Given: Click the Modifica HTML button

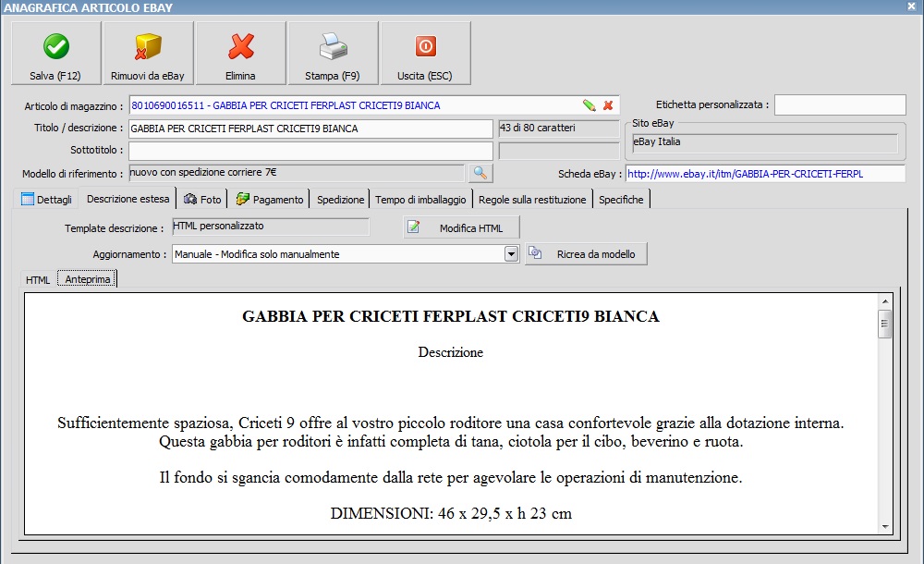Looking at the screenshot, I should point(461,227).
